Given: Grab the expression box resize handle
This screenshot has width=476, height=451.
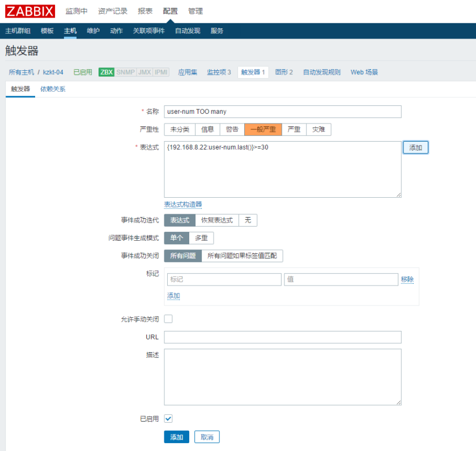Looking at the screenshot, I should [398, 195].
